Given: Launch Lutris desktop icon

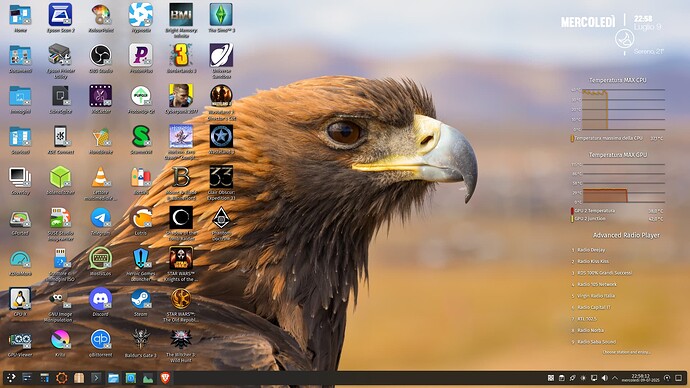Looking at the screenshot, I should pos(141,218).
